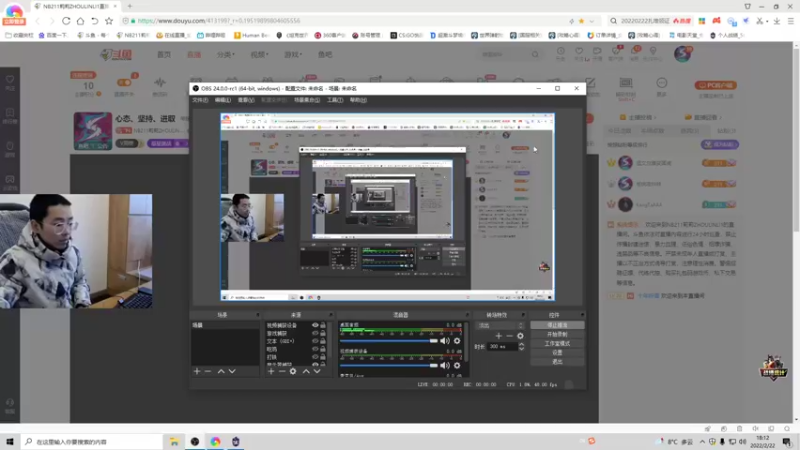Select the 场景 item in scenes list
Viewport: 800px width, 450px height.
coord(225,325)
